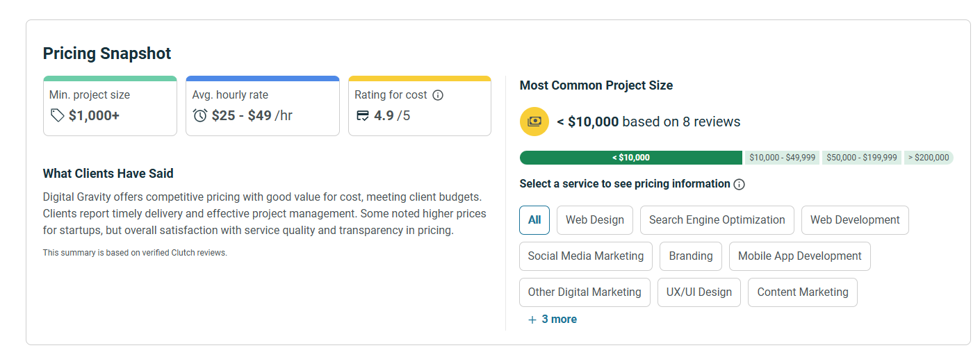Choose the Web Development service filter
Viewport: 980px width, 357px height.
tap(855, 220)
